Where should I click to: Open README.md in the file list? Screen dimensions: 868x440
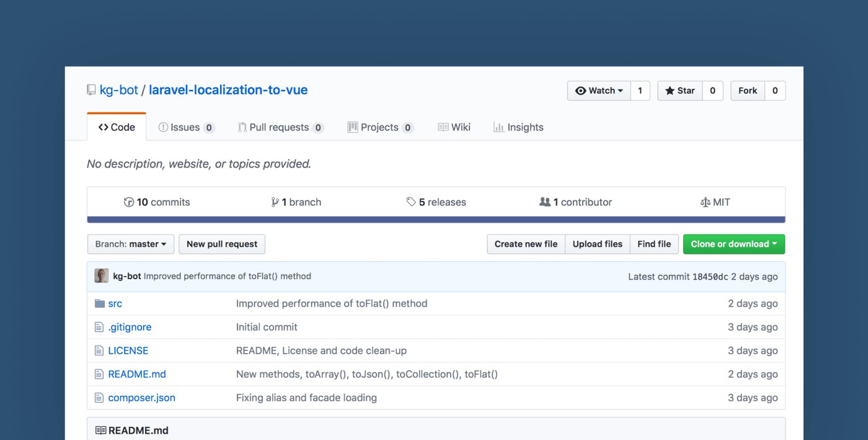pos(137,374)
